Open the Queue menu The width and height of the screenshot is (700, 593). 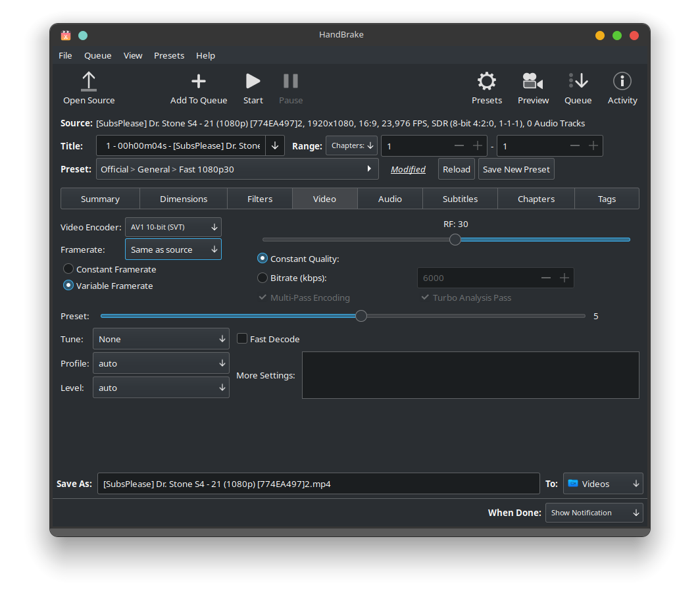(98, 55)
